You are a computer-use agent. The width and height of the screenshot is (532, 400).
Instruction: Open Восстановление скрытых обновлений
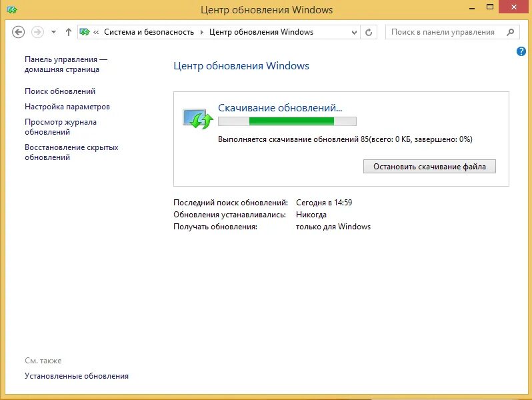(x=71, y=152)
